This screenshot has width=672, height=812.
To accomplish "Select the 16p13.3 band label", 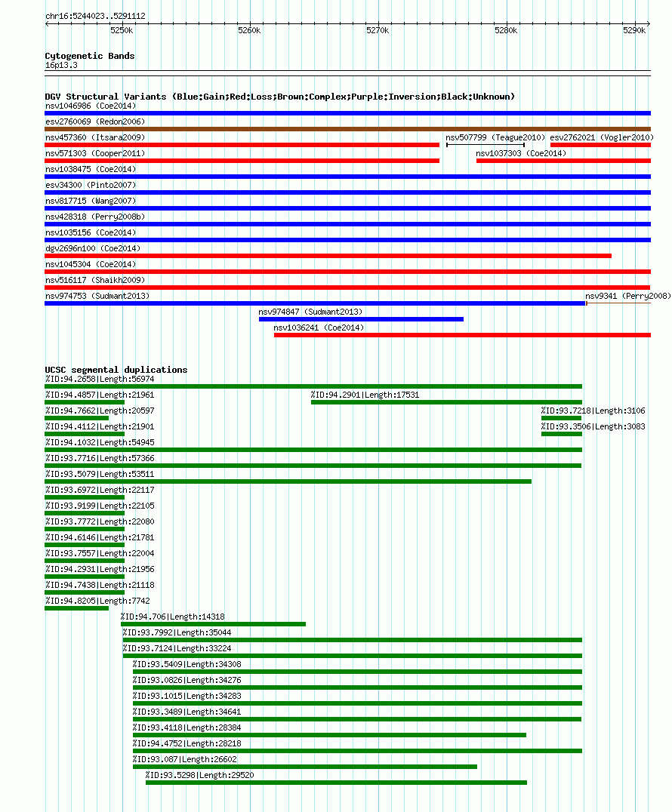I will point(61,65).
